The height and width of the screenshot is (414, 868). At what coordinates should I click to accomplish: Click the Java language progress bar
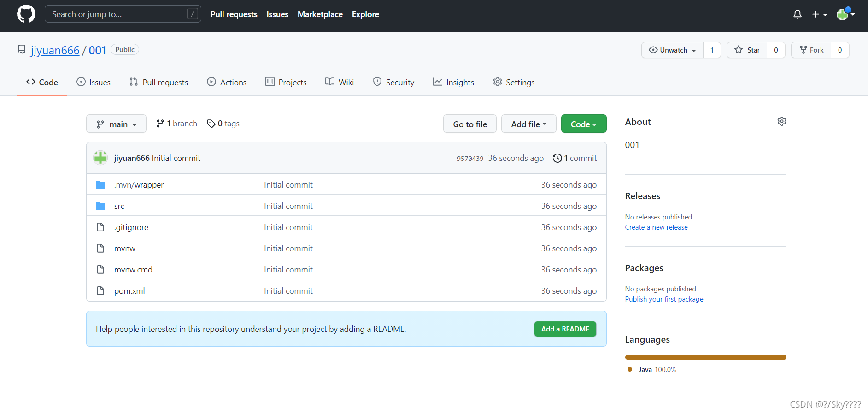pyautogui.click(x=705, y=357)
